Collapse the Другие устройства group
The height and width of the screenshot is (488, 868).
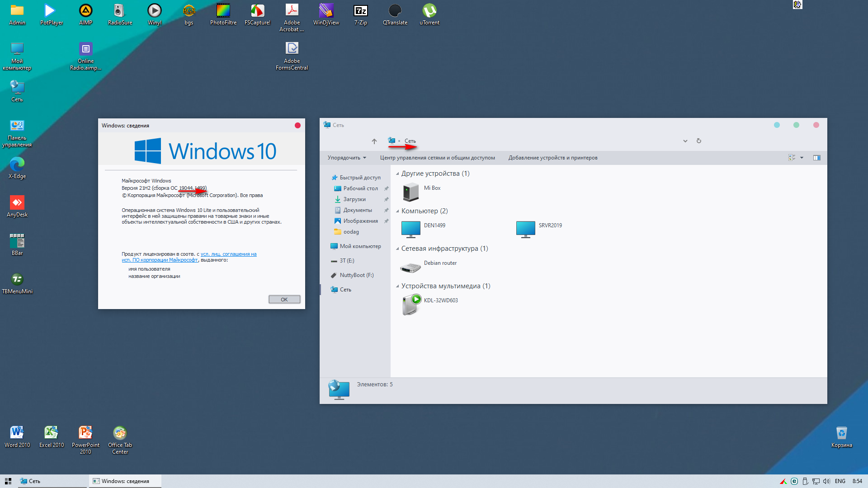tap(397, 174)
